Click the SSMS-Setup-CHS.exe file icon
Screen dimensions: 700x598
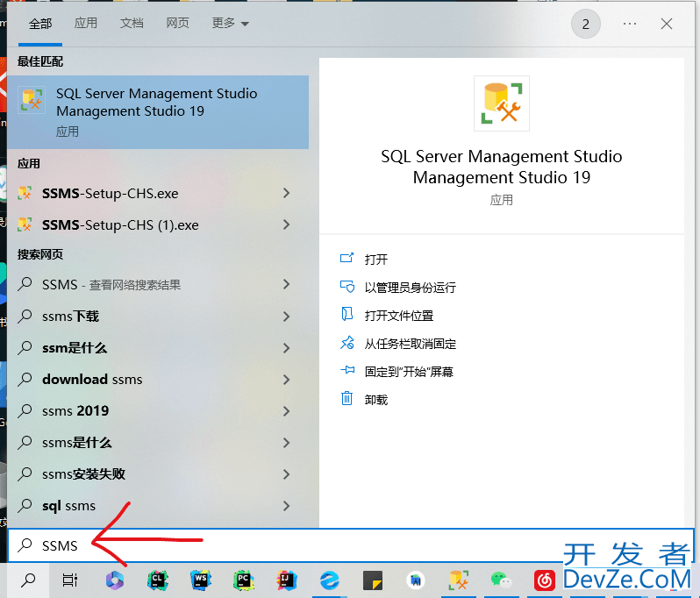pyautogui.click(x=25, y=193)
